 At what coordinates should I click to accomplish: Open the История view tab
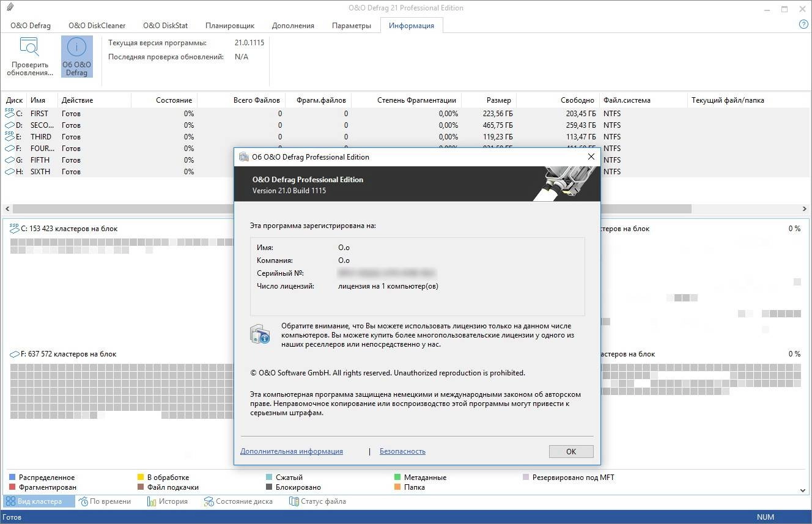click(x=168, y=501)
